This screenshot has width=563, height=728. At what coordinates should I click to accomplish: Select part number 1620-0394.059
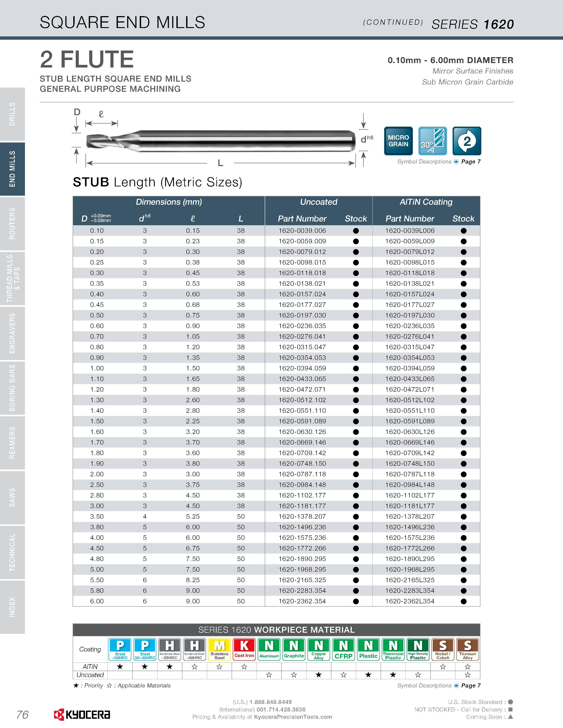[302, 368]
